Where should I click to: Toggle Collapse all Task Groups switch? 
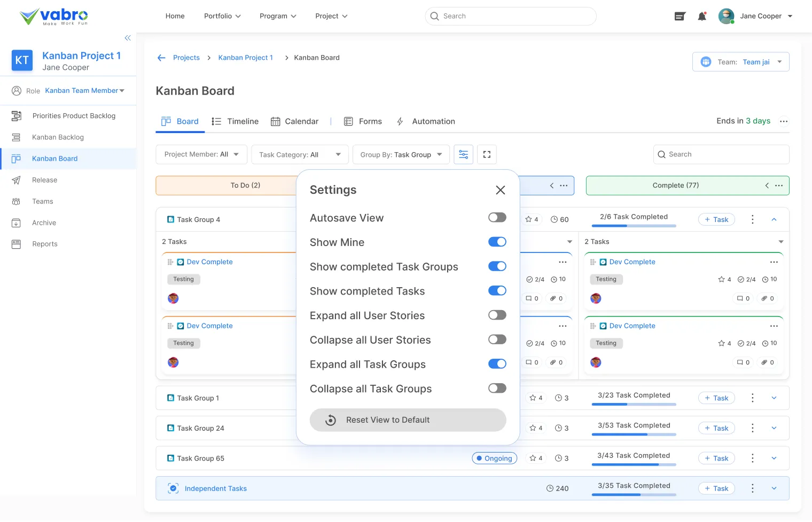pyautogui.click(x=497, y=389)
